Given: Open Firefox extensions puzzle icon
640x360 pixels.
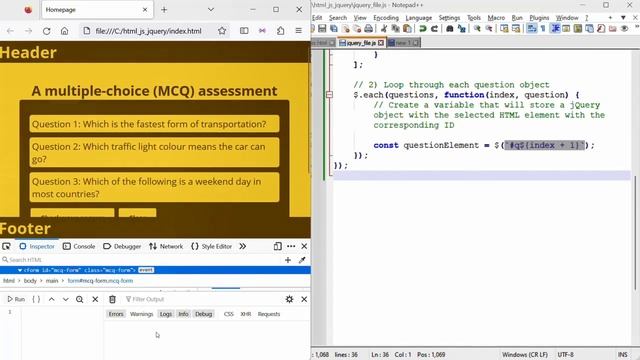Looking at the screenshot, I should (x=280, y=31).
